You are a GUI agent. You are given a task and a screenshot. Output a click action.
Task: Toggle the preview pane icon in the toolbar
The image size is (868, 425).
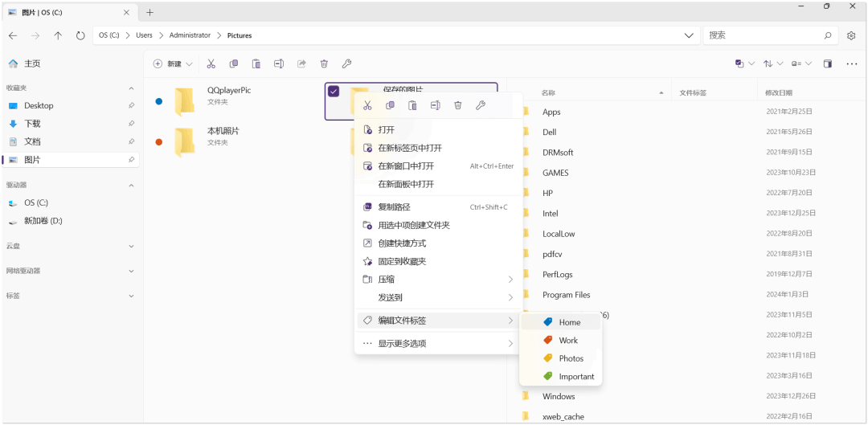pos(828,63)
